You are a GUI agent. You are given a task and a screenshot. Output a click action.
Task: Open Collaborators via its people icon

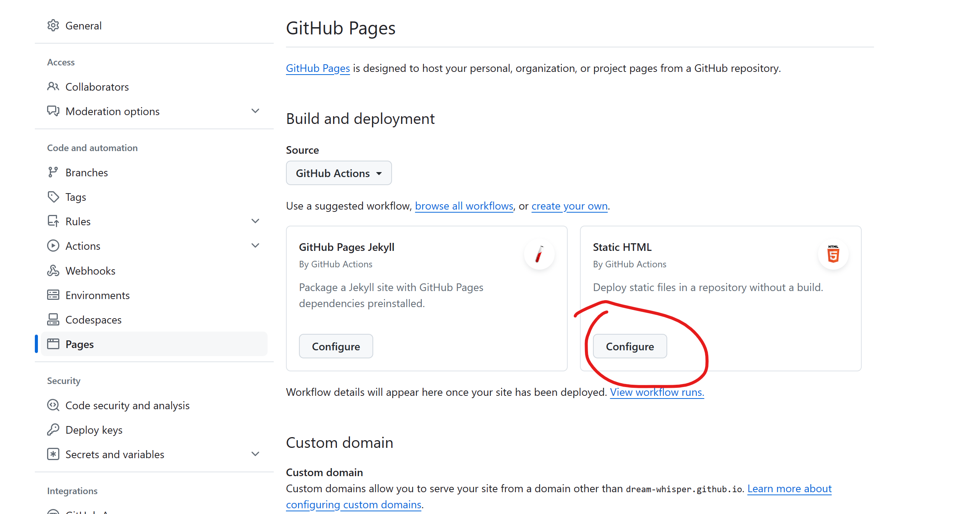coord(53,87)
